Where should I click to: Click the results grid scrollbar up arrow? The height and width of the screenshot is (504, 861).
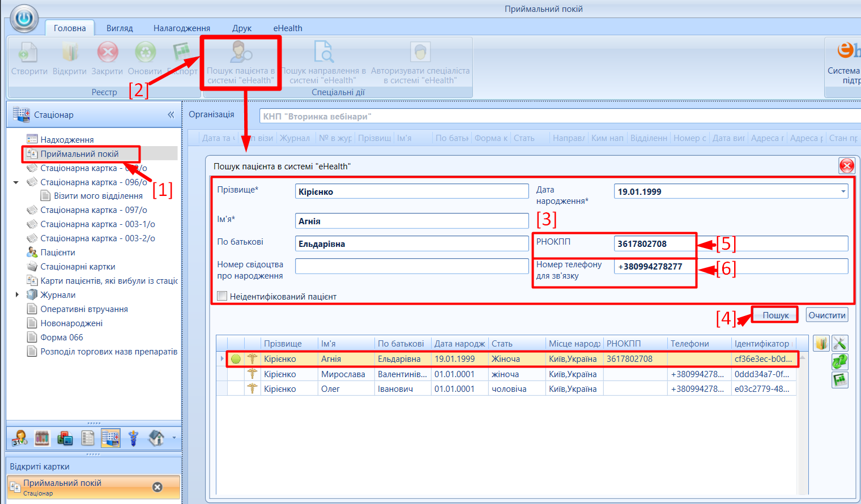tap(803, 357)
